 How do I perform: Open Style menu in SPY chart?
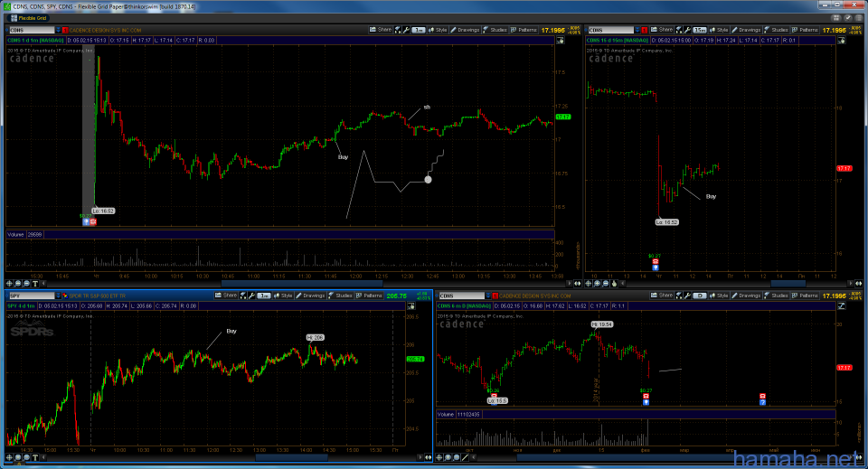click(283, 295)
